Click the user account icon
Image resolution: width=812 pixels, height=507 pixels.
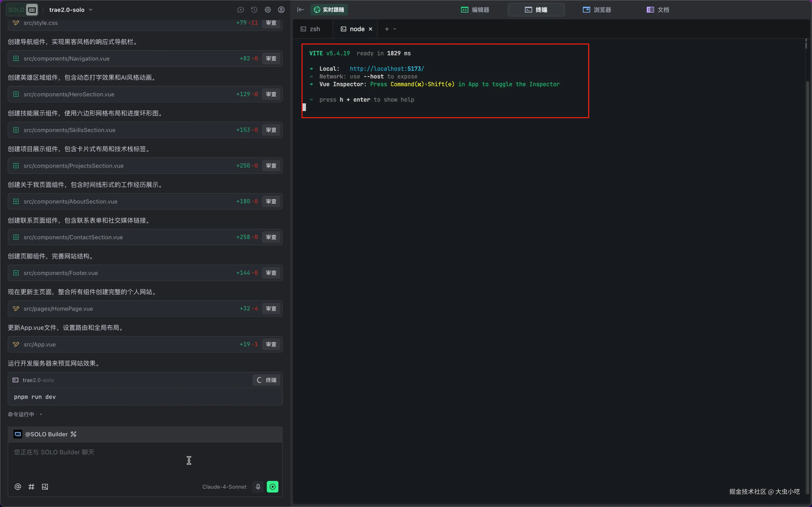[x=281, y=10]
